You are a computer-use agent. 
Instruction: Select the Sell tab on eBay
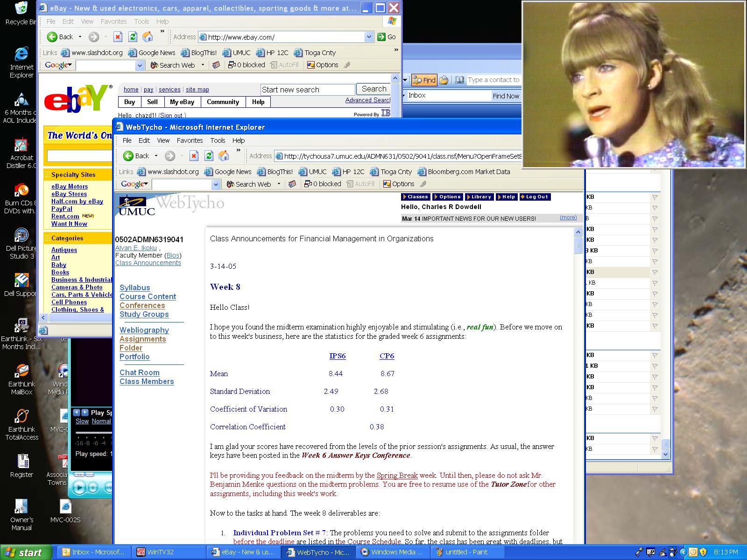point(153,102)
